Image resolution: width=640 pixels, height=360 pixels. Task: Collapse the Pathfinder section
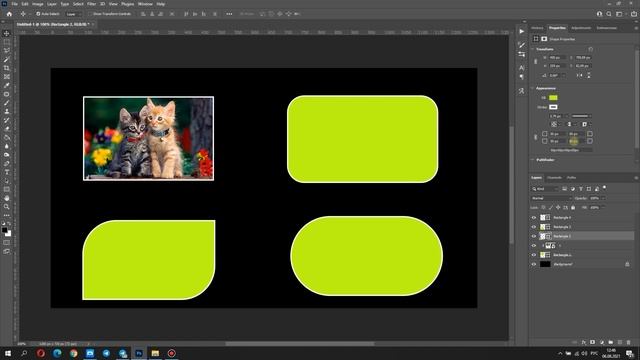click(533, 160)
